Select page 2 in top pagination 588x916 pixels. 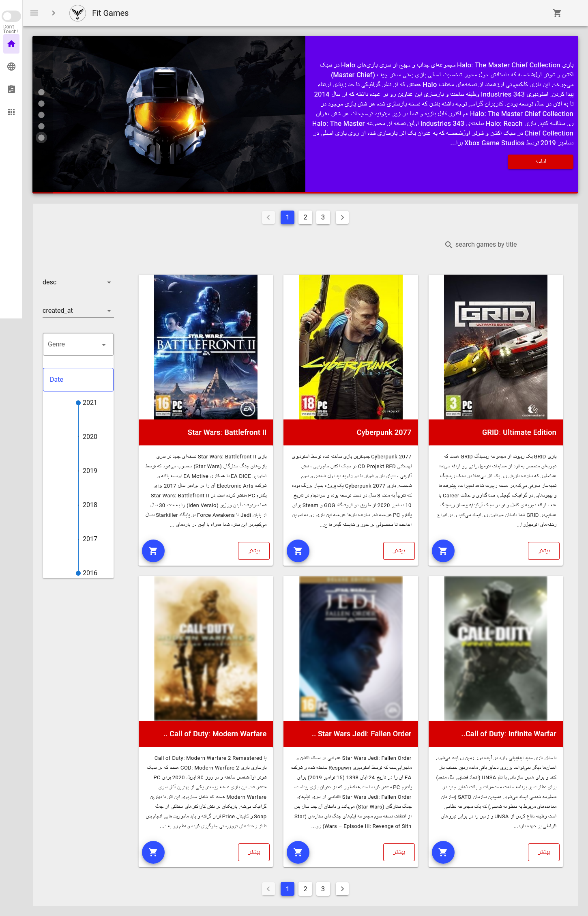click(305, 217)
